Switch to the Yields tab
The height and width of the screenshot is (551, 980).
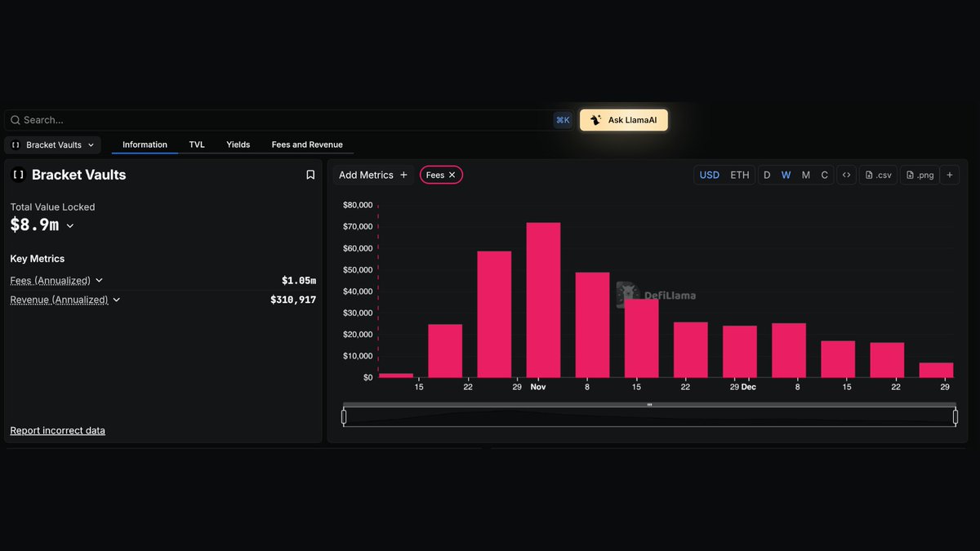[238, 144]
